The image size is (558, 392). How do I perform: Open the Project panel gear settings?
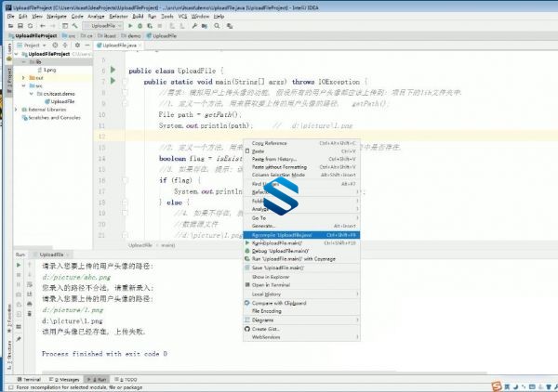pyautogui.click(x=77, y=46)
